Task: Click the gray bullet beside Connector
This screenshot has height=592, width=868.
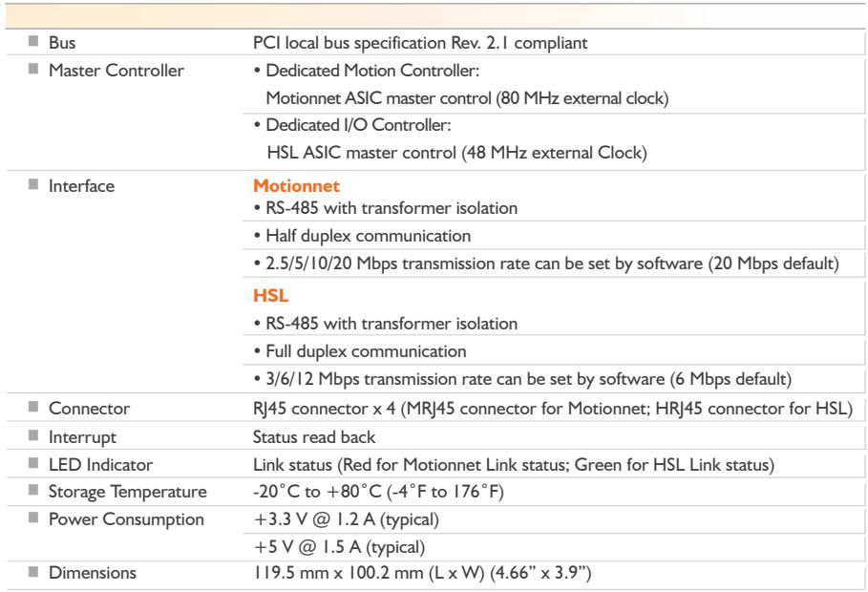Action: coord(33,407)
